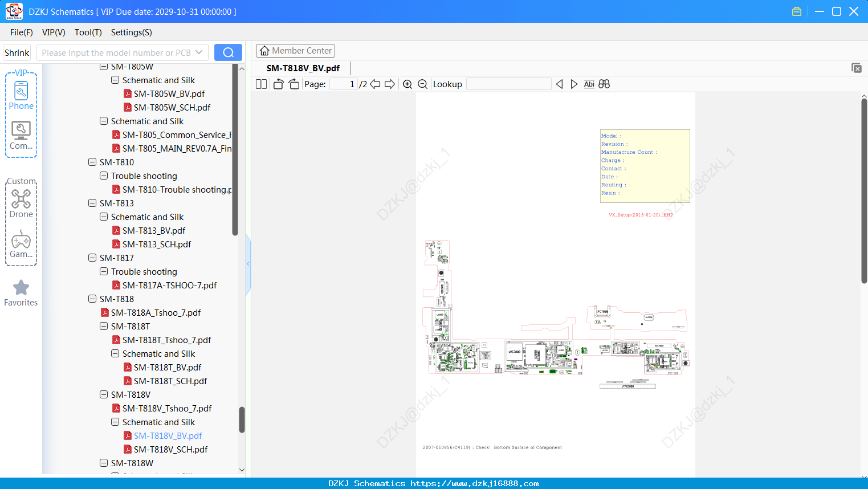Collapse the SM-T813 tree node
This screenshot has height=489, width=868.
pos(92,203)
